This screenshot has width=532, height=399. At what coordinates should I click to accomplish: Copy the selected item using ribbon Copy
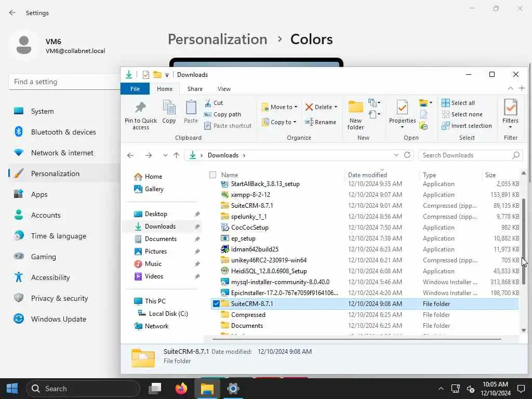(169, 112)
